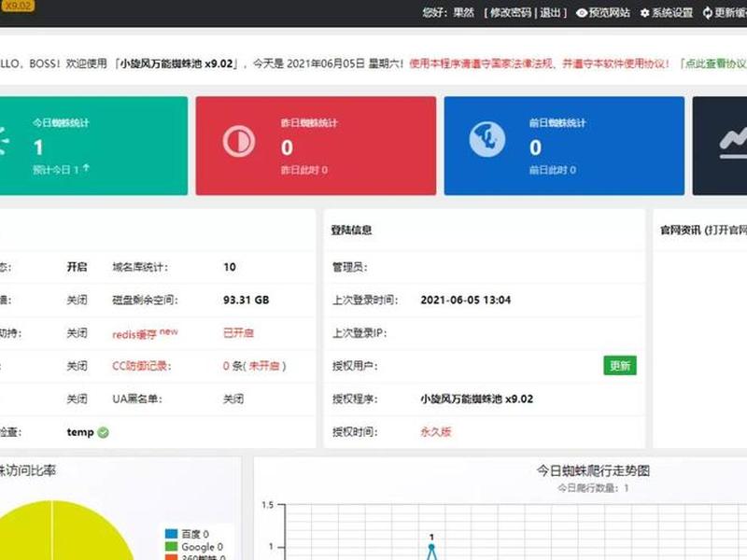Click the refresh icon for 更新缓存
This screenshot has height=560, width=747.
708,13
